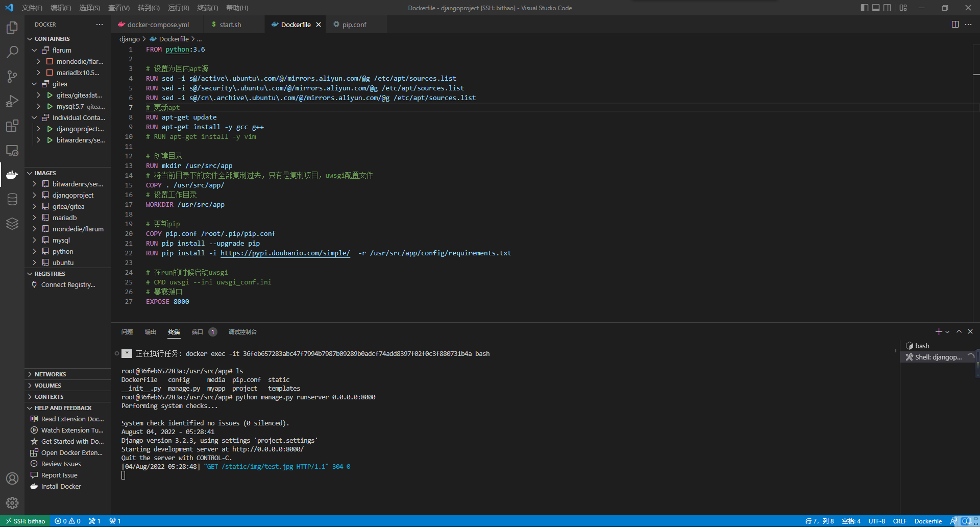Viewport: 980px width, 527px height.
Task: Open the Search view in activity bar
Action: (12, 52)
